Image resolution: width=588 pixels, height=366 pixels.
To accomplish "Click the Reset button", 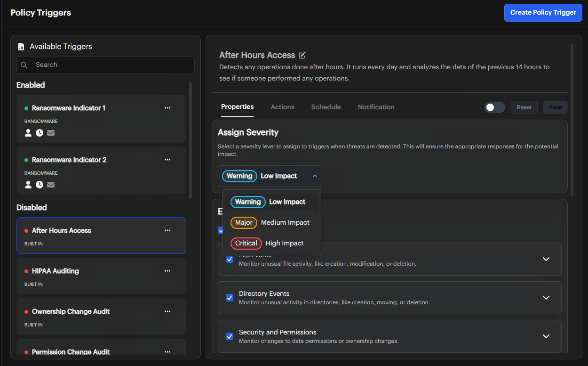I will tap(524, 107).
